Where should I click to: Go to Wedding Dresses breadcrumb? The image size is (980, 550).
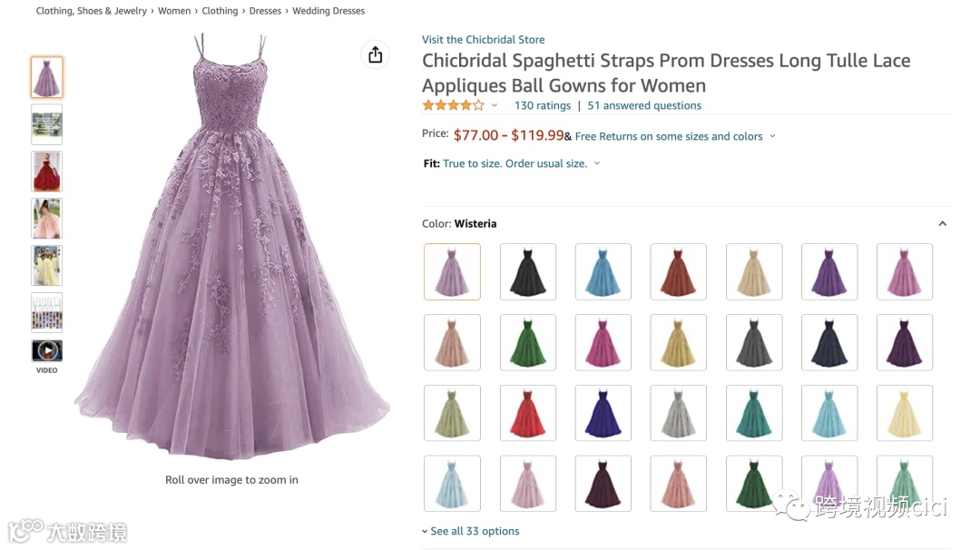pyautogui.click(x=328, y=11)
